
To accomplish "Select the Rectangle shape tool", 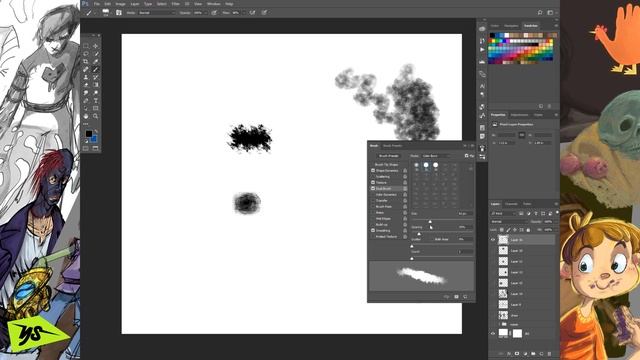I will 96,109.
